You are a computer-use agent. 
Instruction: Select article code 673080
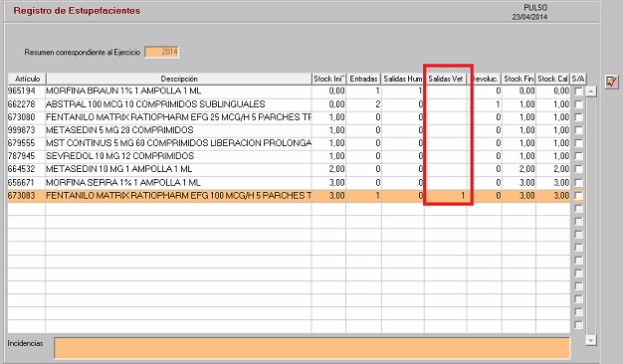(x=22, y=117)
